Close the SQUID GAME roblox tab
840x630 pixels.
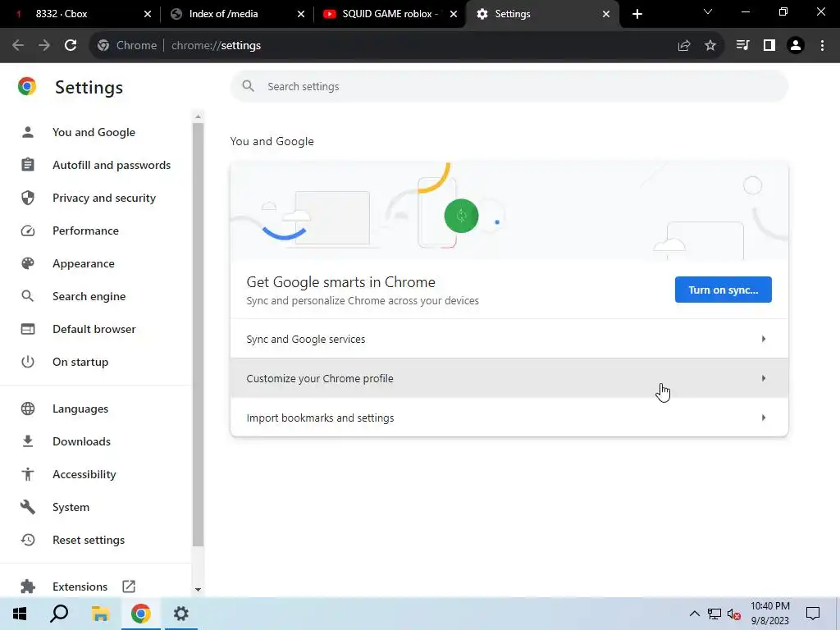click(453, 14)
